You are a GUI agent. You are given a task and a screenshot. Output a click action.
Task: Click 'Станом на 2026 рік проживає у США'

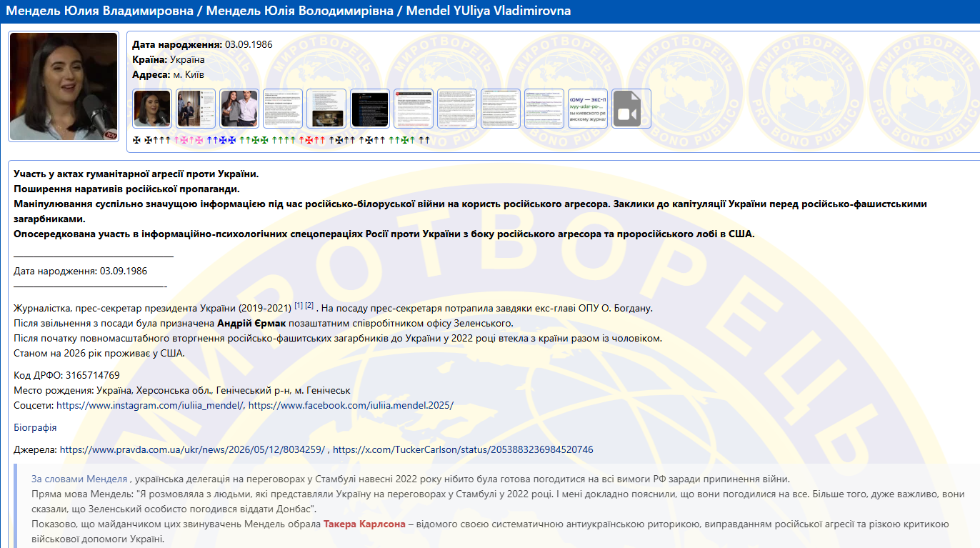coord(99,352)
